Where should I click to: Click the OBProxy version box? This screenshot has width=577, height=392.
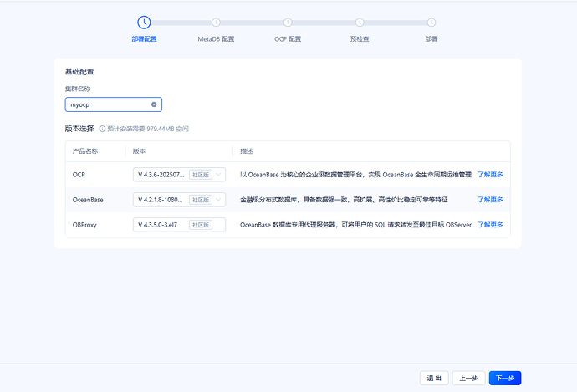tap(179, 225)
